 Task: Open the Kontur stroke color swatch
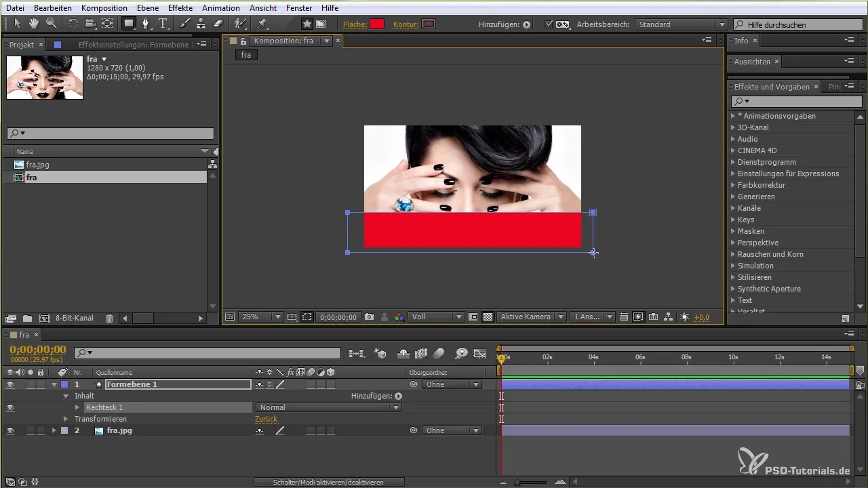pyautogui.click(x=429, y=24)
